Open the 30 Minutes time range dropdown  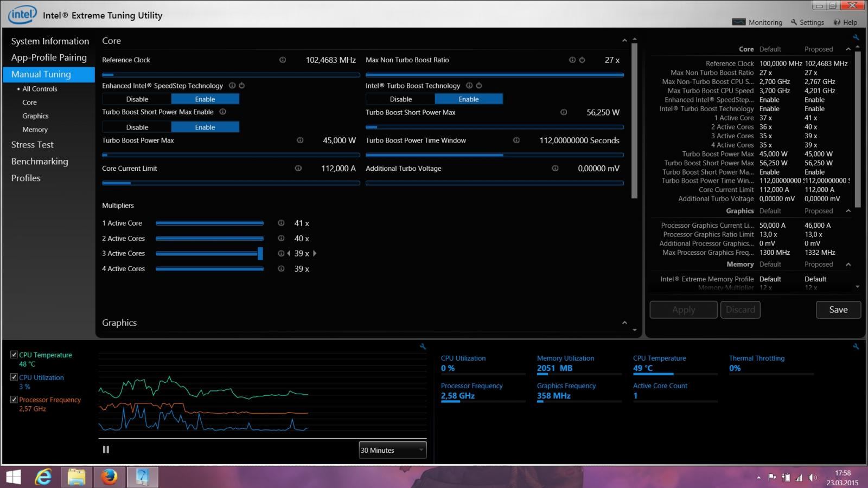[393, 450]
